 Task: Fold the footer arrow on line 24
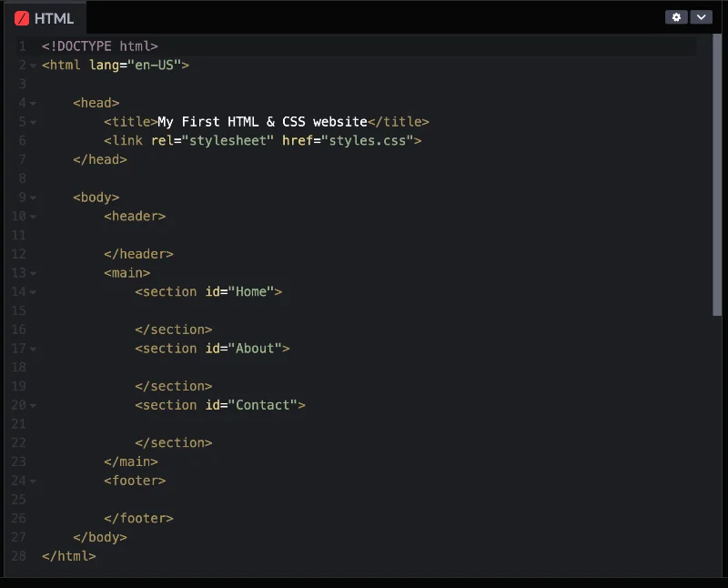[x=33, y=482]
